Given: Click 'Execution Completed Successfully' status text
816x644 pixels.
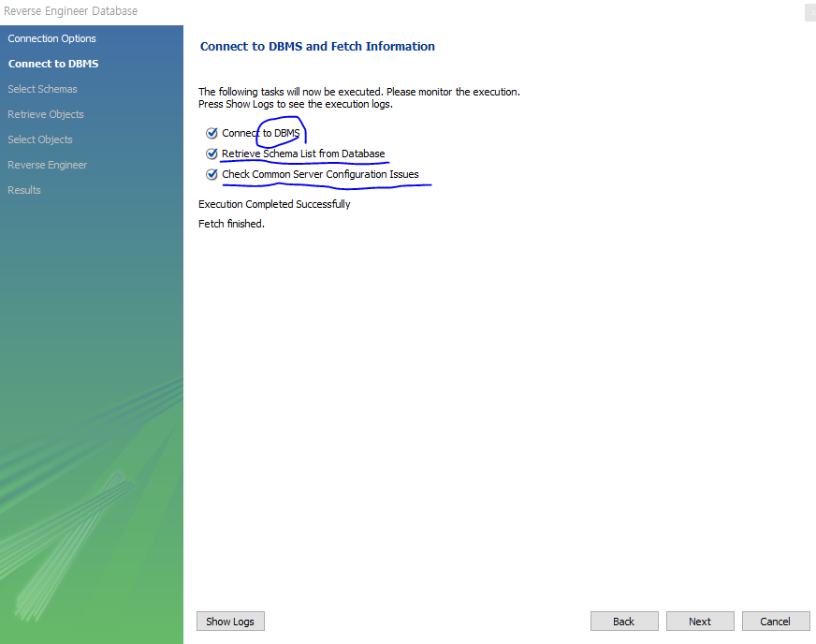Looking at the screenshot, I should coord(274,204).
